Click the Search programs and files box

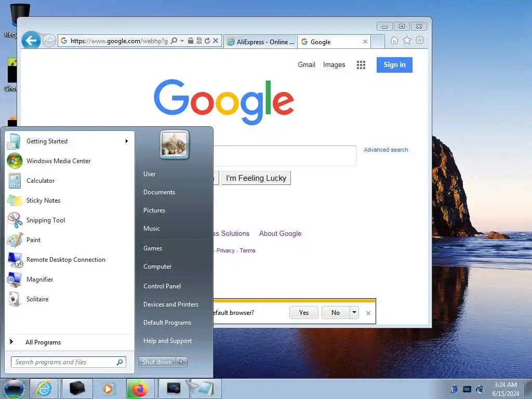pyautogui.click(x=68, y=362)
